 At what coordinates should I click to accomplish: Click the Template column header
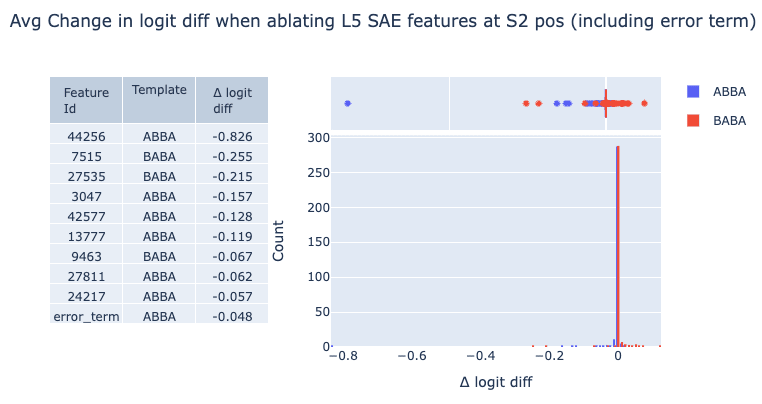159,90
